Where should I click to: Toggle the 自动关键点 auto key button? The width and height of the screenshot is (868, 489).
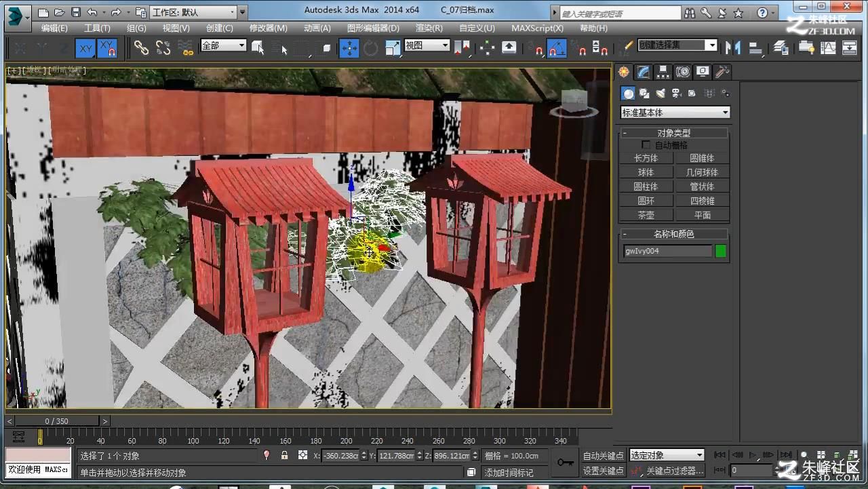tap(604, 456)
